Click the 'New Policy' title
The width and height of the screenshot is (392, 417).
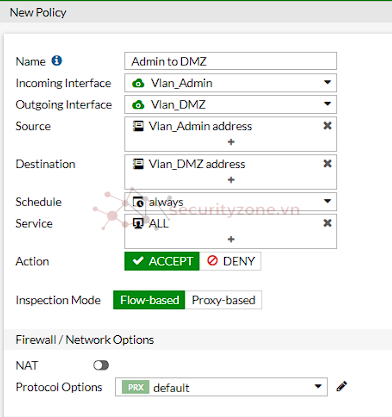tap(38, 13)
